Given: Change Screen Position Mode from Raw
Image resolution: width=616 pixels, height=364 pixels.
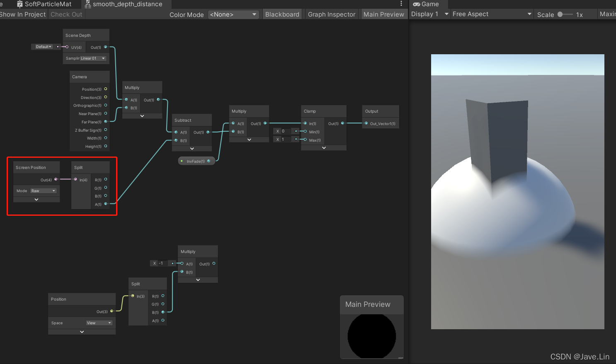Looking at the screenshot, I should (x=44, y=190).
